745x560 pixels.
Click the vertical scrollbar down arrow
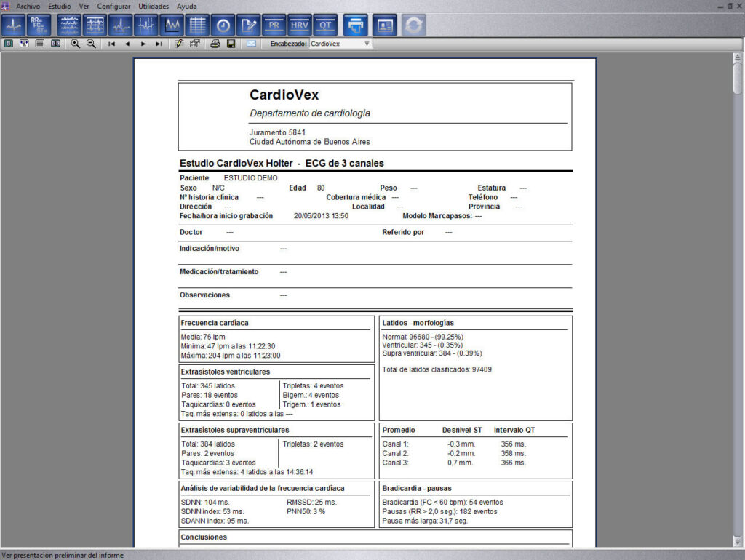pos(738,542)
